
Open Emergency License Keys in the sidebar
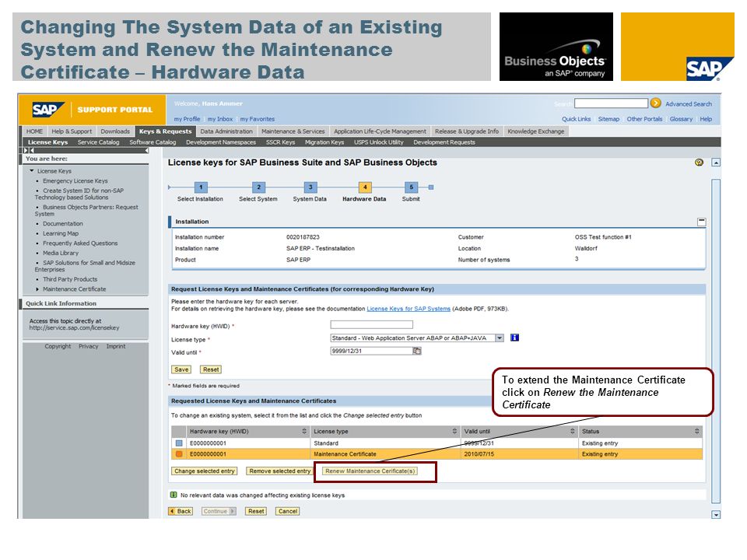[75, 181]
